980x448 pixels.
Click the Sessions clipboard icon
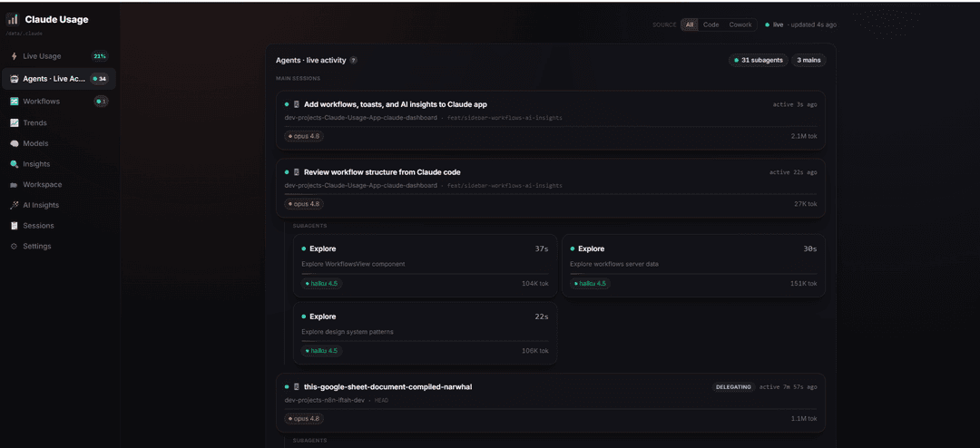[x=14, y=226]
